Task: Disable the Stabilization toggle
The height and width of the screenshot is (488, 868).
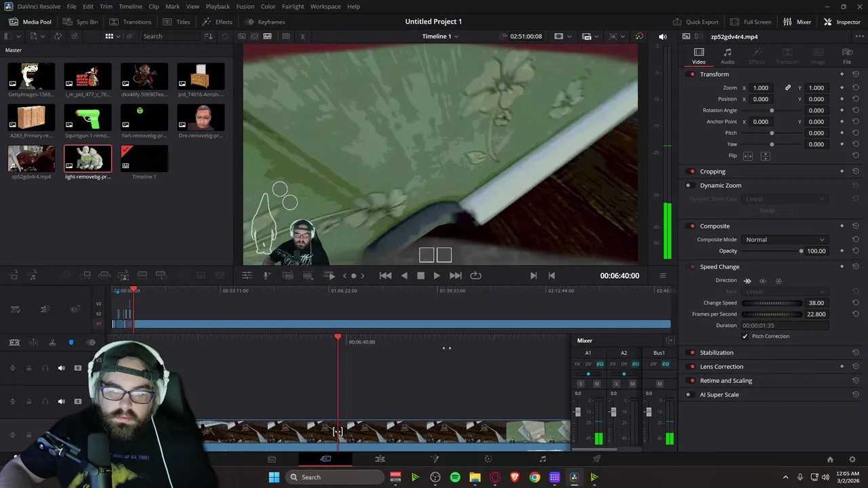Action: [692, 352]
